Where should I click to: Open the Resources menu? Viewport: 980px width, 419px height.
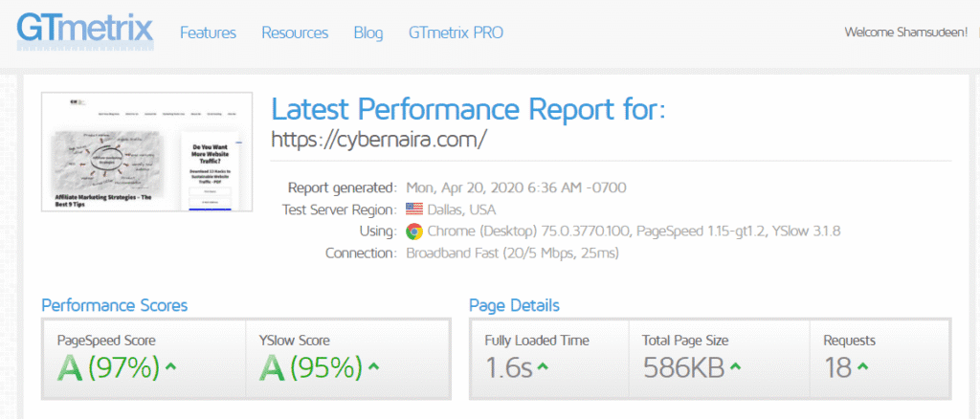(x=295, y=33)
